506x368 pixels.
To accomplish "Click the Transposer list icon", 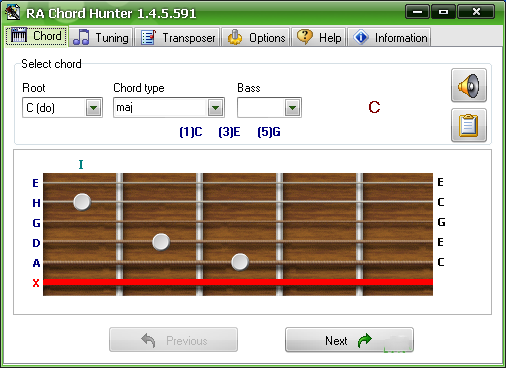I will (148, 37).
